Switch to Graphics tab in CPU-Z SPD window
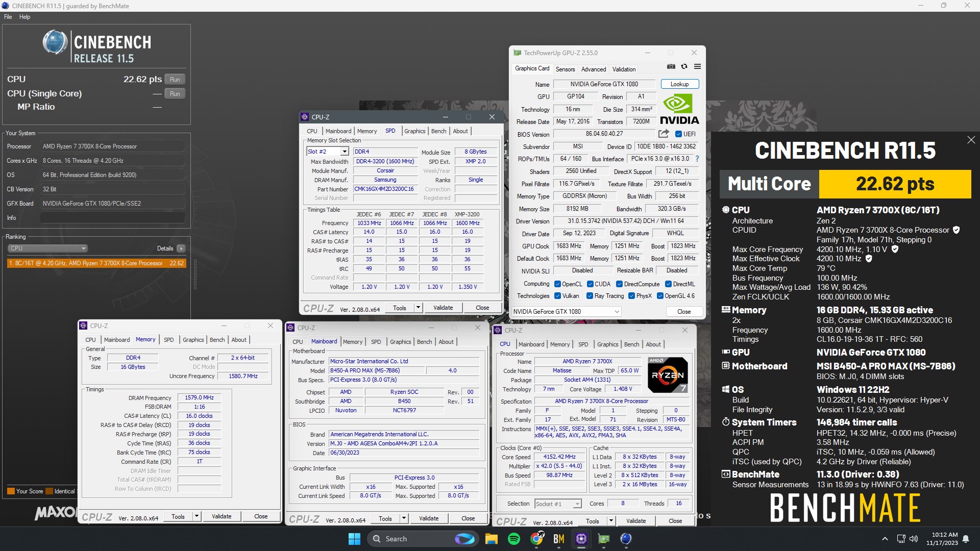This screenshot has height=551, width=980. coord(414,131)
